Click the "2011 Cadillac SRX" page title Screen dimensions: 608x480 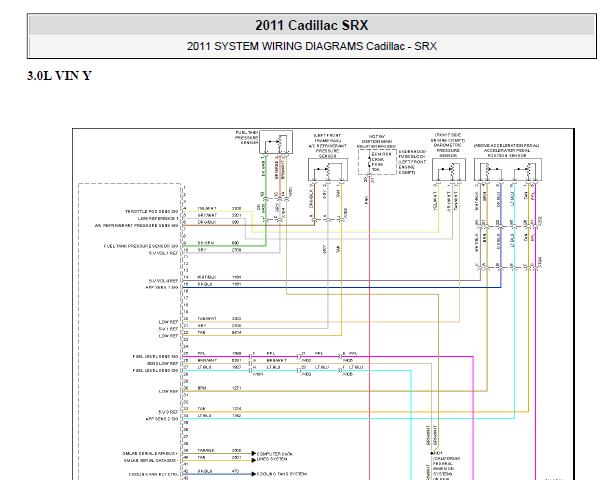(x=311, y=25)
